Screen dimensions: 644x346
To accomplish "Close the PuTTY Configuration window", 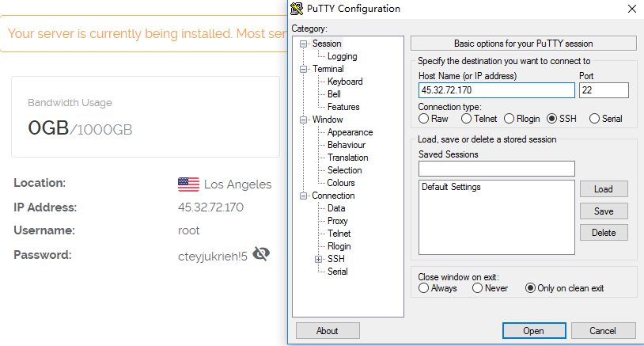I will pos(631,9).
